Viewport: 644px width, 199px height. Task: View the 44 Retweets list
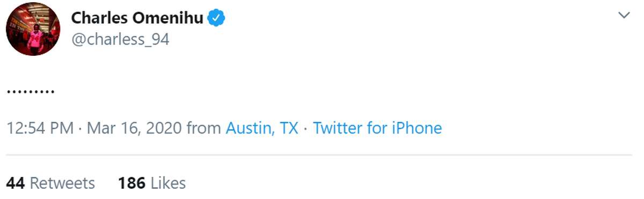pos(50,183)
